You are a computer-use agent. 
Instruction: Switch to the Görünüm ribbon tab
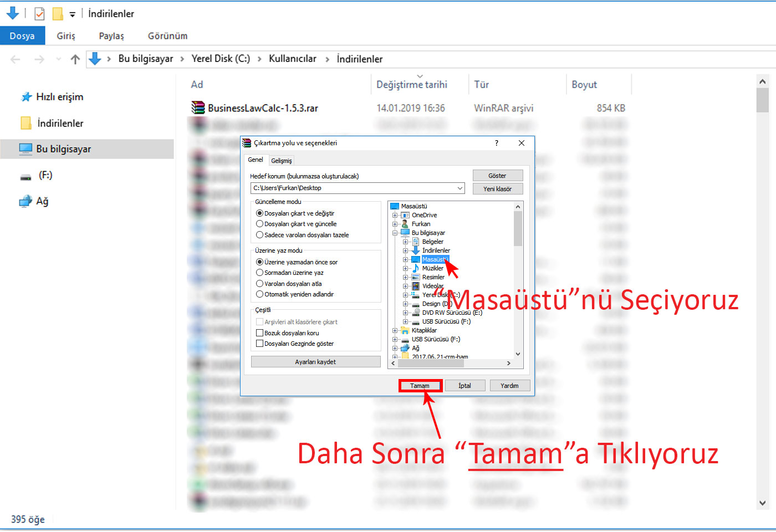tap(167, 35)
